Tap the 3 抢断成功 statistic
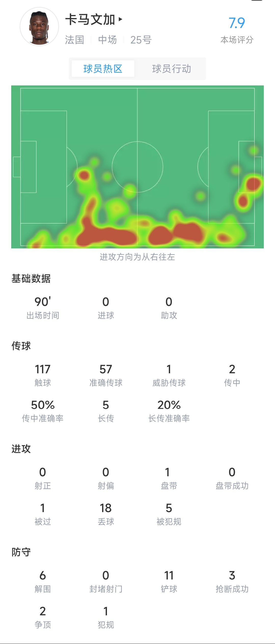Screen dimensions: 275x644 pos(232,581)
